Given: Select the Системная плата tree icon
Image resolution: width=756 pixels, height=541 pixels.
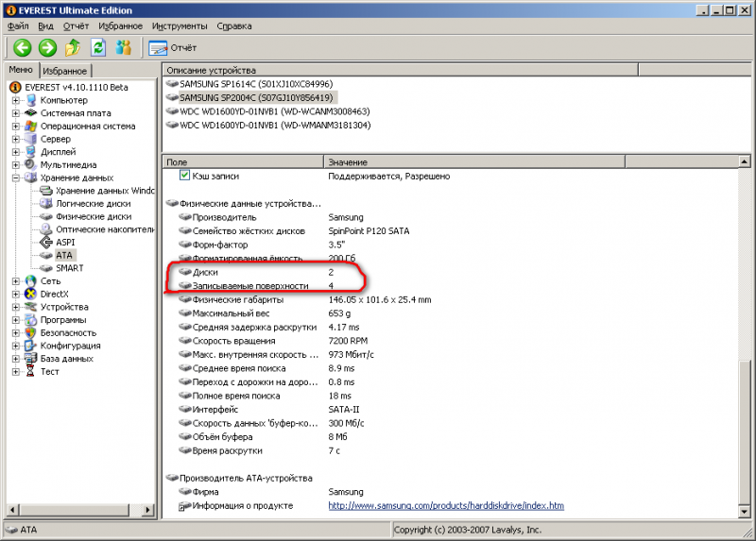Looking at the screenshot, I should [31, 112].
